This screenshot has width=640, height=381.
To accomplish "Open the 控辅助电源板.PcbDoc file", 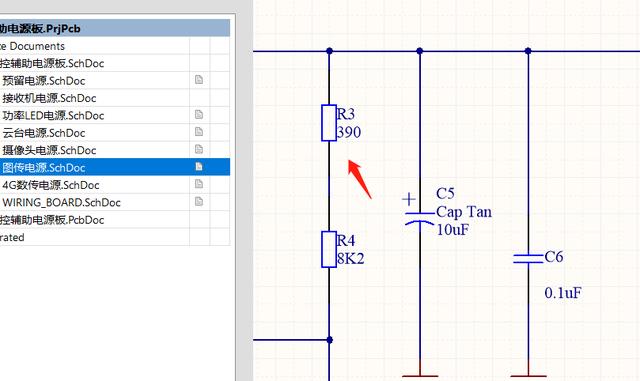I will pyautogui.click(x=52, y=220).
